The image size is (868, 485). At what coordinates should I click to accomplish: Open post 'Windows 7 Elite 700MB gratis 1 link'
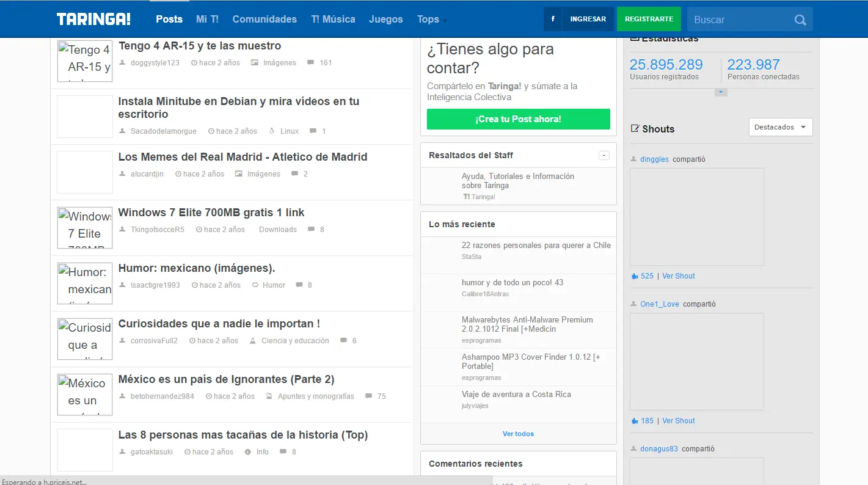(x=211, y=213)
